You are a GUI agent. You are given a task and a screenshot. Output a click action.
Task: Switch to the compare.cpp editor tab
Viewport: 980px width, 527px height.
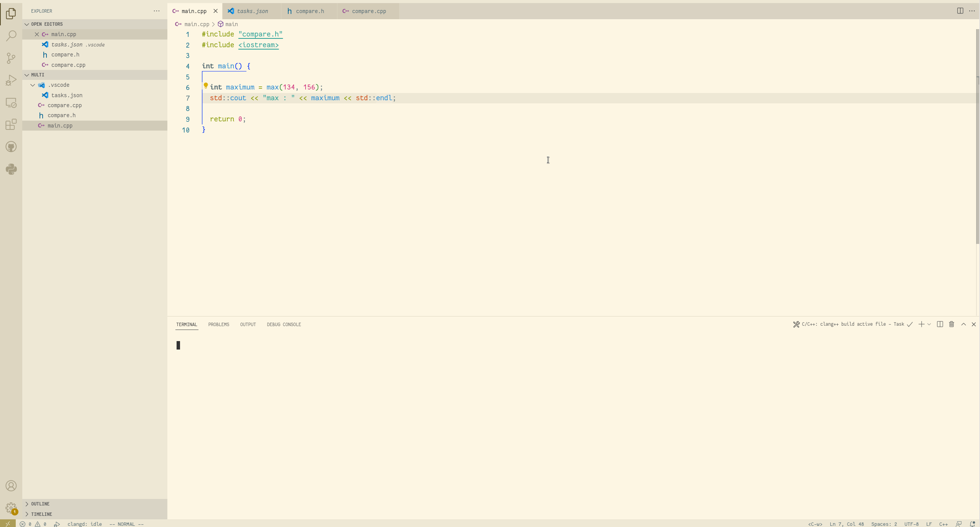(x=368, y=11)
